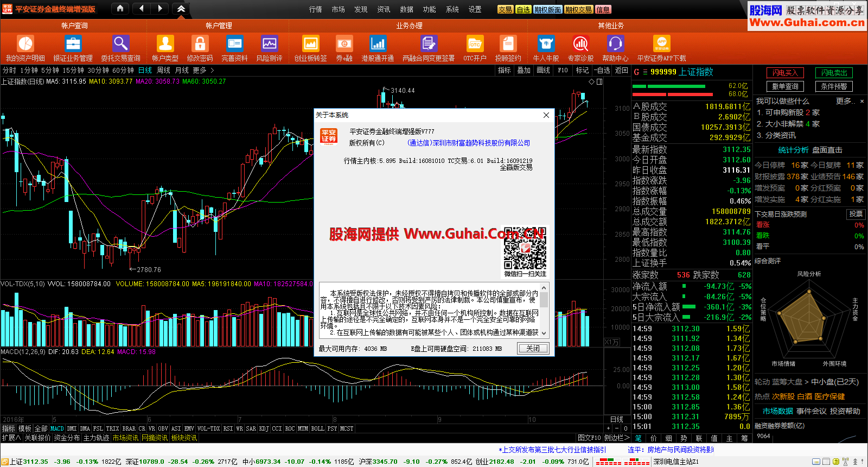Open 委托交易查询 magnifier icon

[x=120, y=43]
